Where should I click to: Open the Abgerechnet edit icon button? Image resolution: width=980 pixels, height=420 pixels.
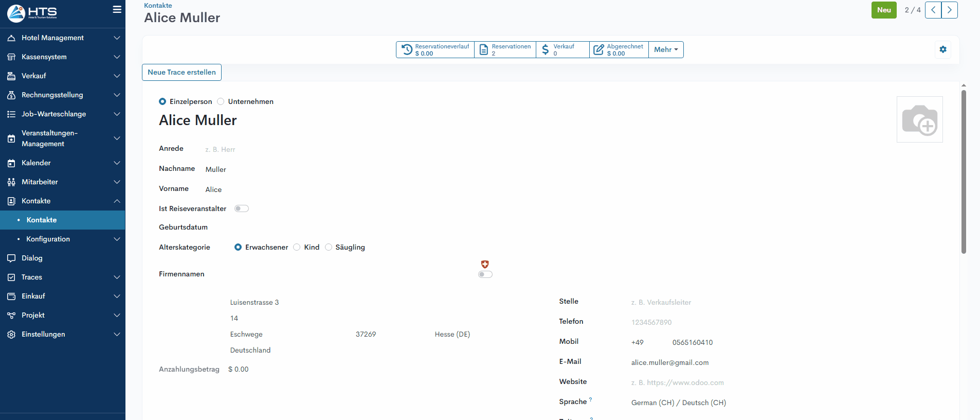point(598,49)
